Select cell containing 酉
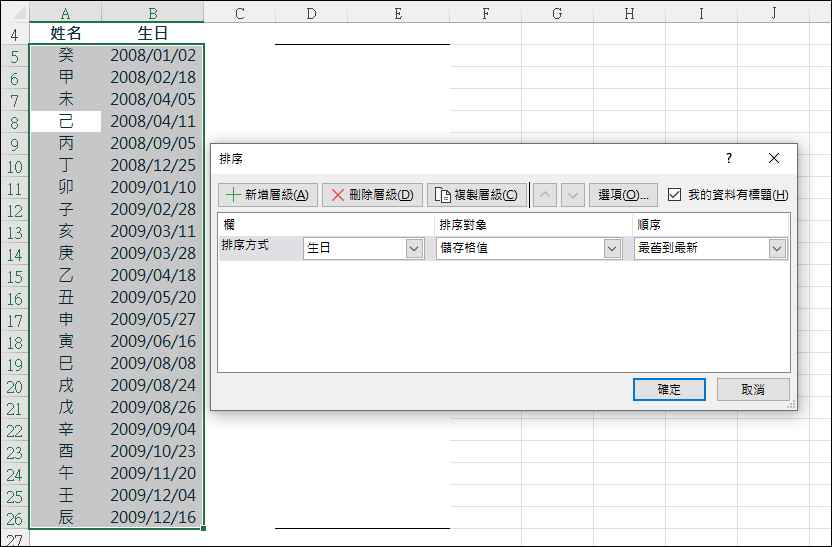 click(65, 452)
